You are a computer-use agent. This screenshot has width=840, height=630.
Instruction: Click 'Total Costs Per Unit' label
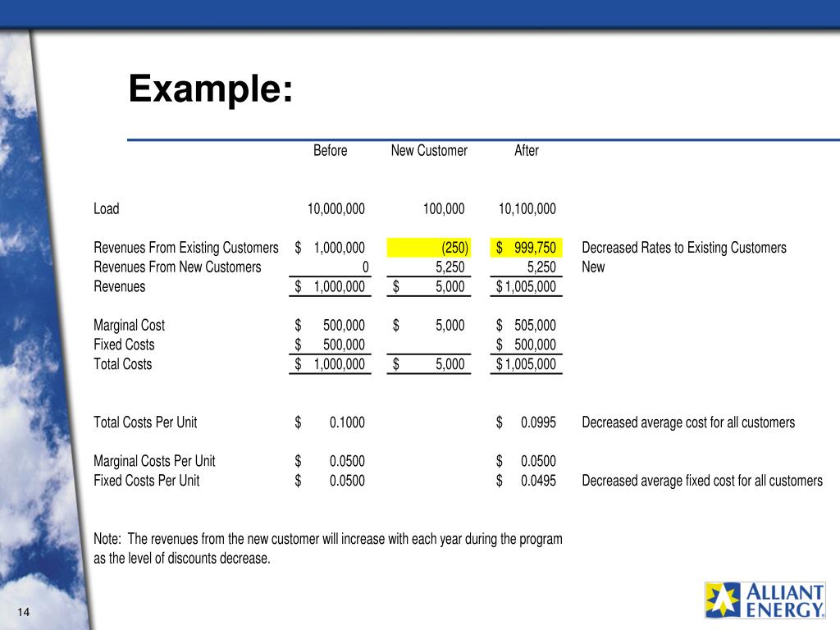145,422
